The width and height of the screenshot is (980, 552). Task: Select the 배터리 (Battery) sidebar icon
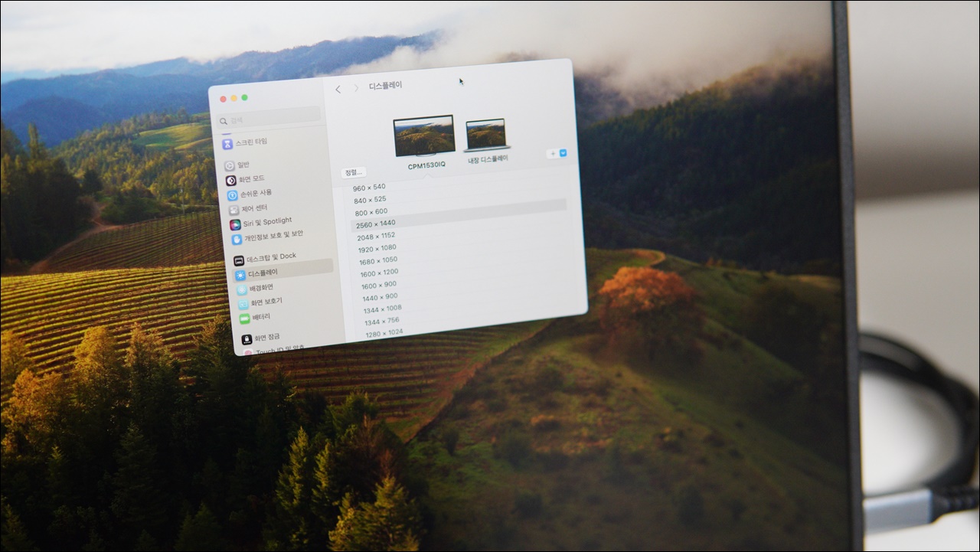point(244,318)
